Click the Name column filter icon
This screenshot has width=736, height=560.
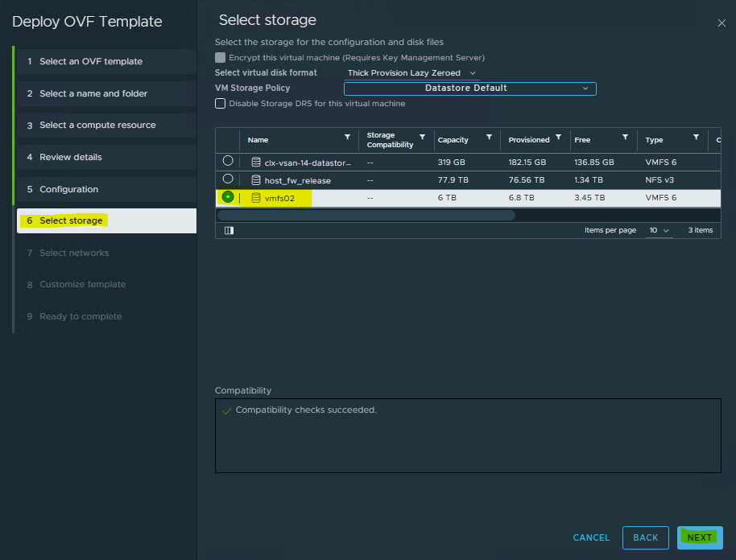click(347, 137)
